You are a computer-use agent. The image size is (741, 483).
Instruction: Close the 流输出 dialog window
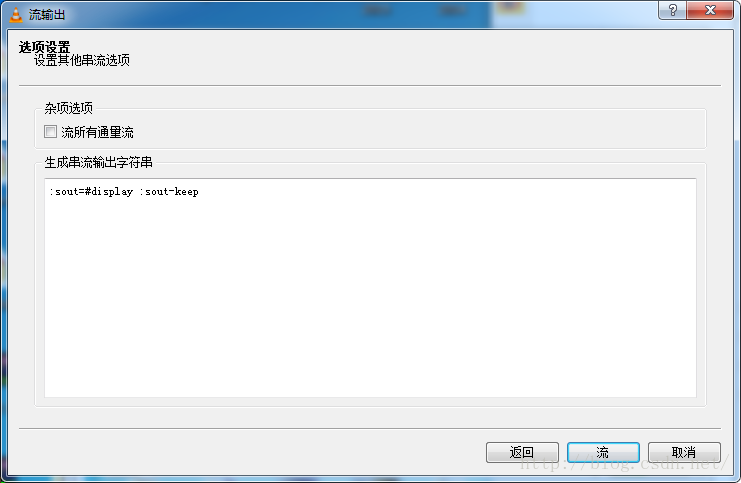[x=710, y=10]
